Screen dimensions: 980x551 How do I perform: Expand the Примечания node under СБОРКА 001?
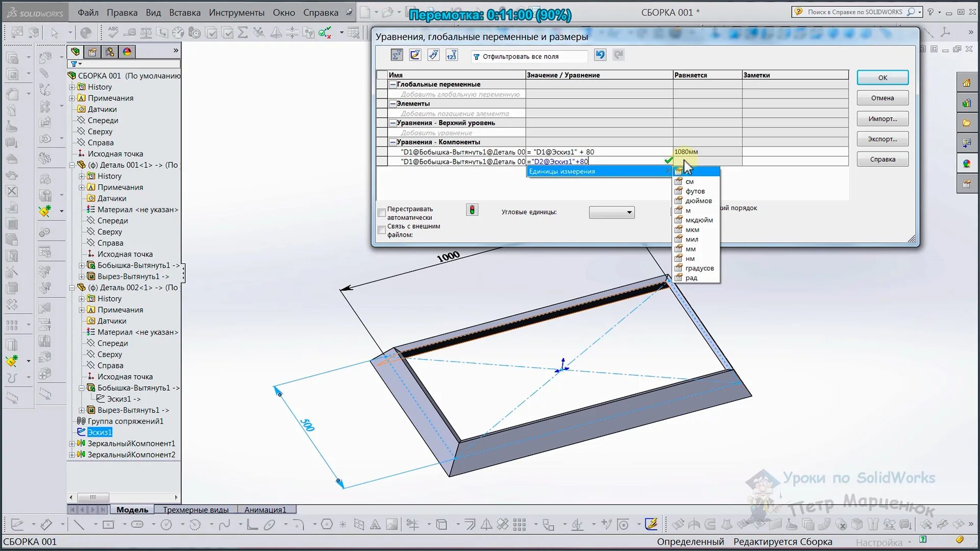[x=72, y=98]
